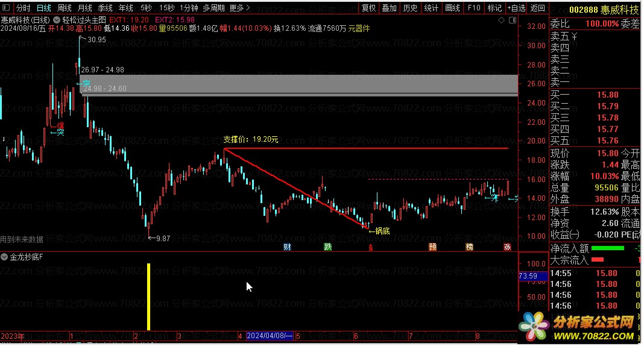Screen dimensions: 644x346
Task: Click the 支撑价: 19.20元 label
Action: point(250,140)
